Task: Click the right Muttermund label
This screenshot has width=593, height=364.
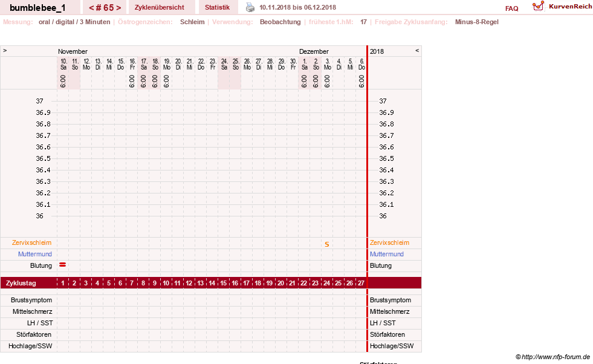Action: click(x=387, y=254)
